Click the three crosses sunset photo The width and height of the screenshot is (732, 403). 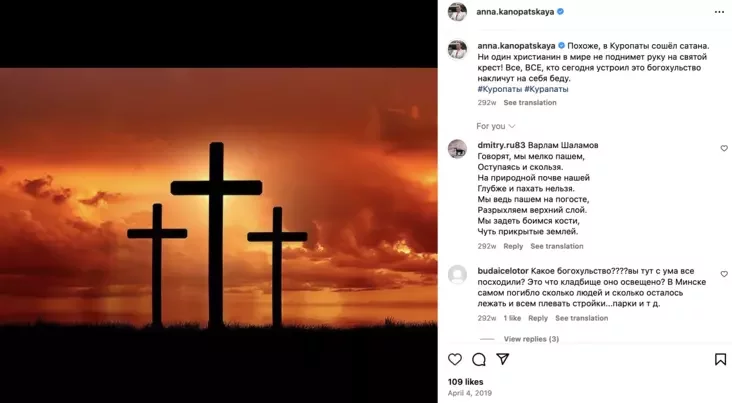(x=218, y=201)
